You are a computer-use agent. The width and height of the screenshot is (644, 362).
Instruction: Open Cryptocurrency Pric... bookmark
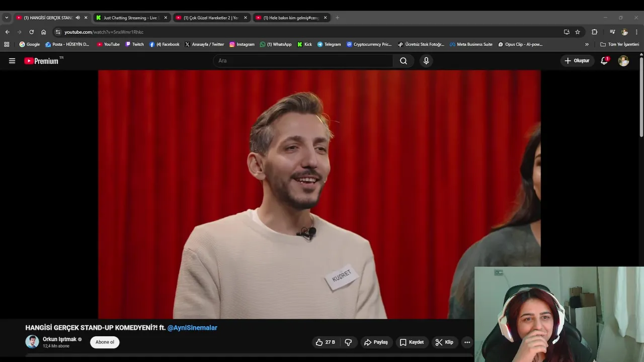[x=369, y=44]
